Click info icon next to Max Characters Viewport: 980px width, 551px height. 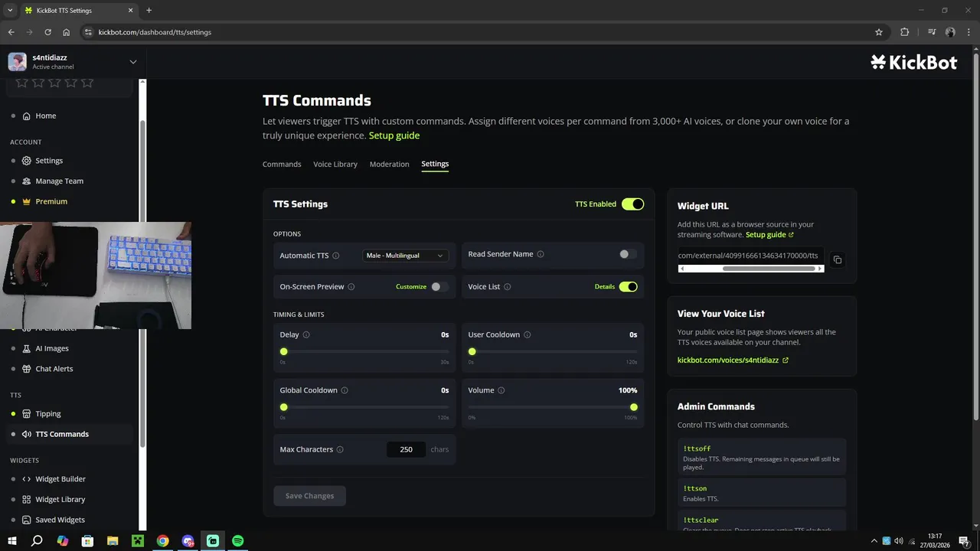340,449
